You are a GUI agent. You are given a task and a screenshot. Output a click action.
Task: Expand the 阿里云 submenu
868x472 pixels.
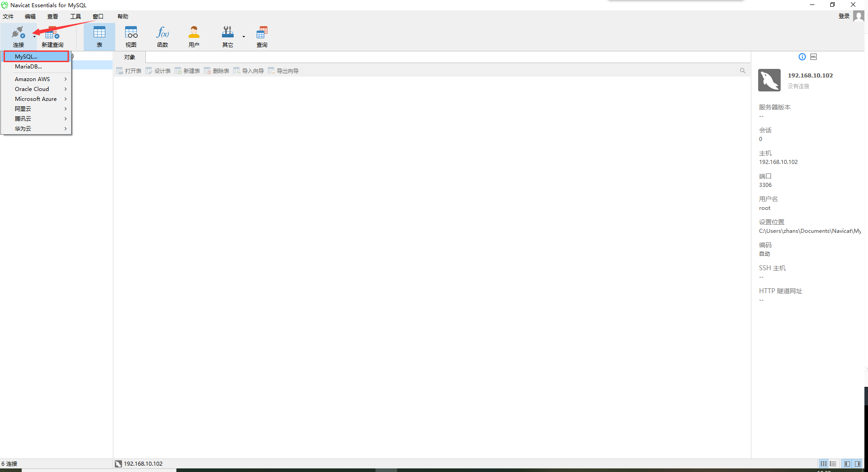[36, 109]
